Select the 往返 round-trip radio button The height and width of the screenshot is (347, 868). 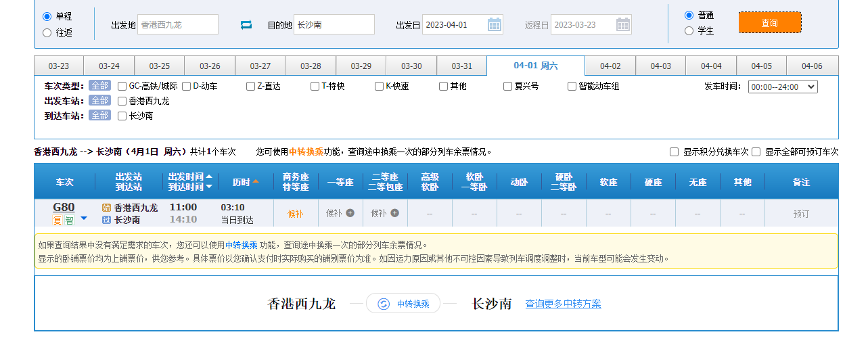coord(47,32)
